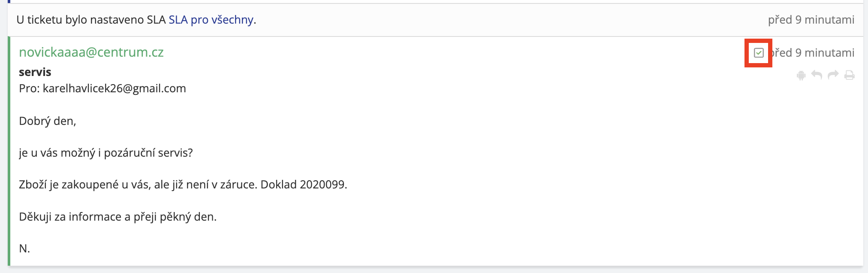The height and width of the screenshot is (273, 868).
Task: Click the Android robot icon on the message
Action: 801,76
